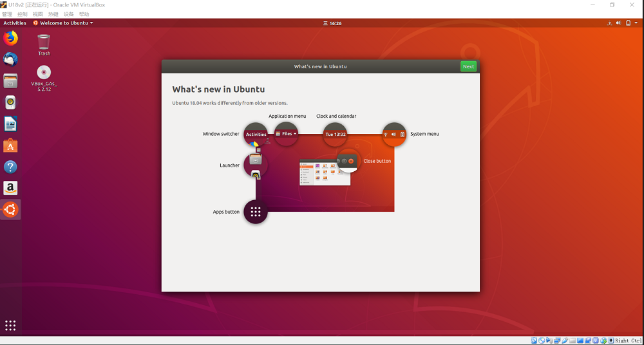Select the Trash desktop icon
This screenshot has width=644, height=345.
click(x=44, y=45)
